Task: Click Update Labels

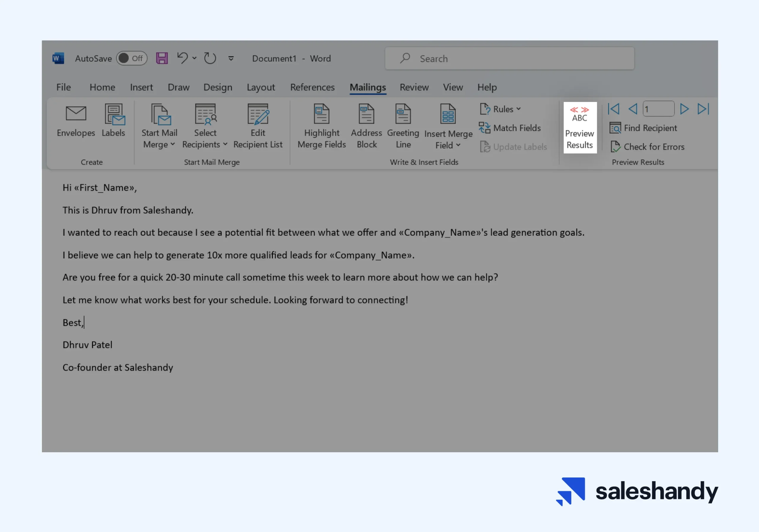Action: pyautogui.click(x=513, y=147)
